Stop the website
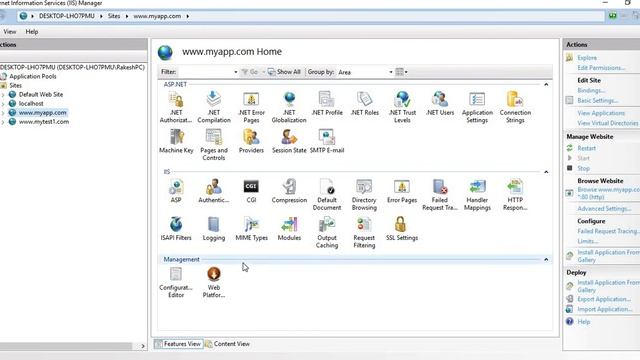 (x=583, y=168)
